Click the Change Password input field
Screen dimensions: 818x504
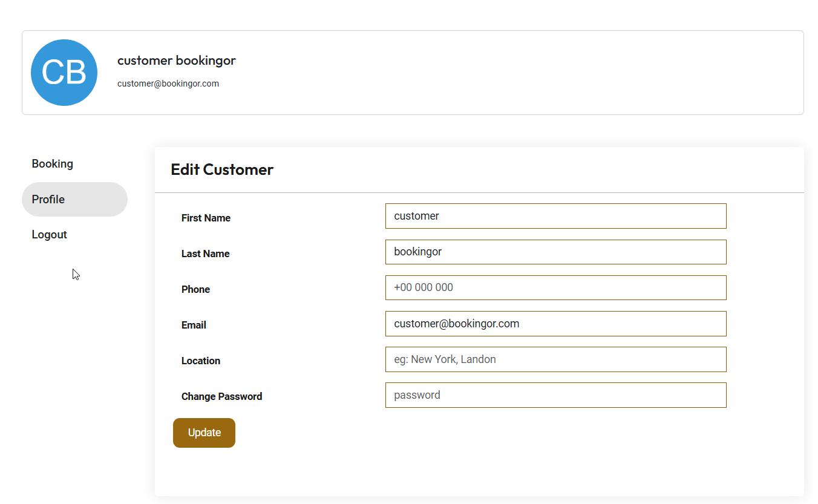click(555, 395)
